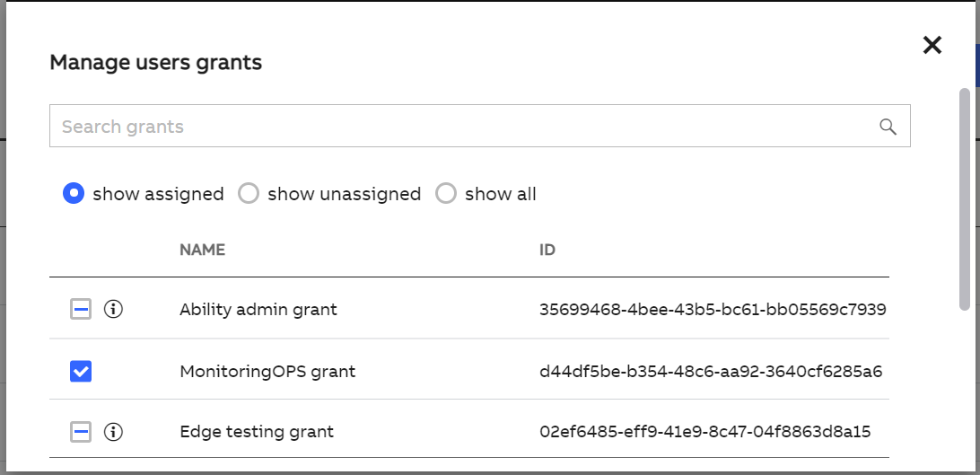Image resolution: width=980 pixels, height=475 pixels.
Task: Select the Edge testing grant name
Action: (257, 432)
